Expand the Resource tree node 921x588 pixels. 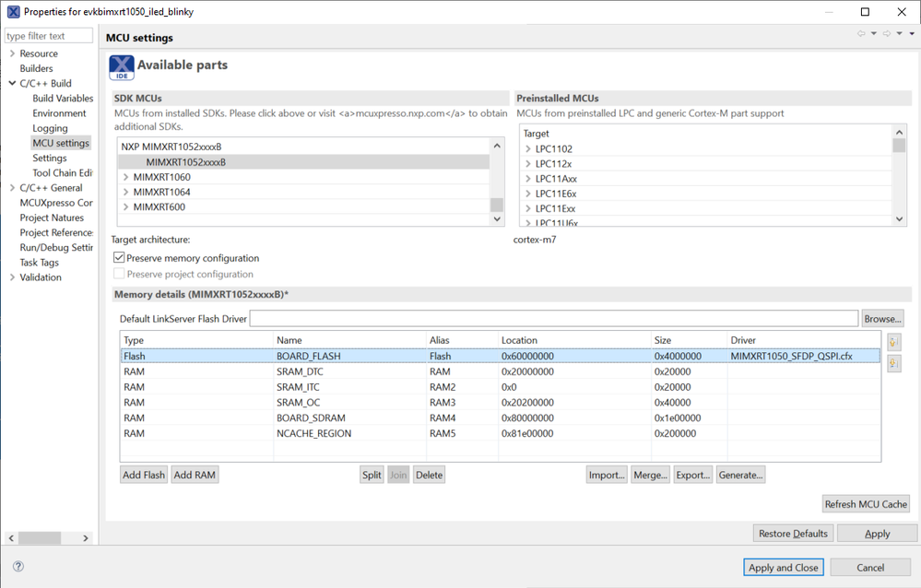pos(12,53)
